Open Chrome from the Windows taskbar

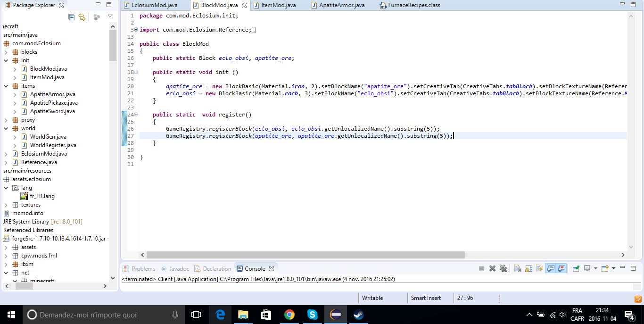[289, 315]
